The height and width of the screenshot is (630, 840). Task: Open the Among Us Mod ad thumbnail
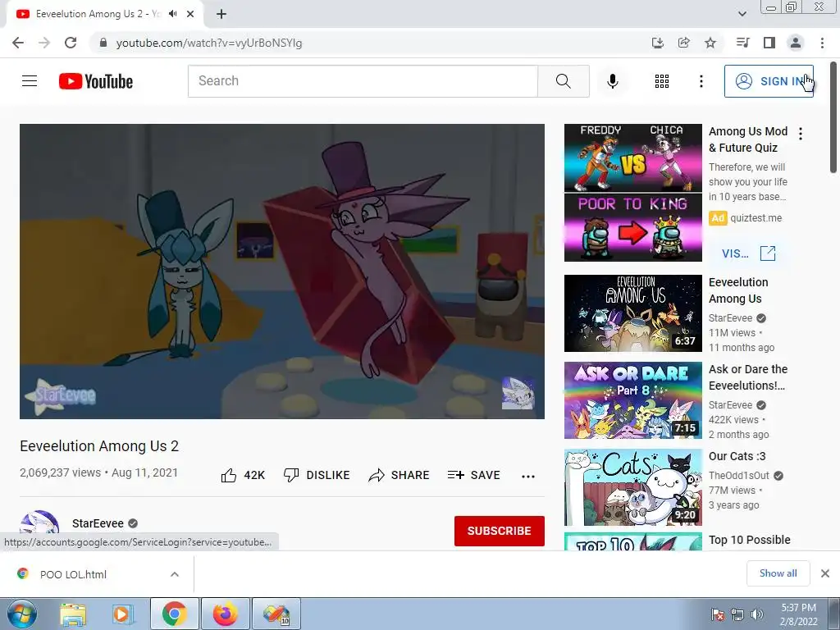point(632,193)
